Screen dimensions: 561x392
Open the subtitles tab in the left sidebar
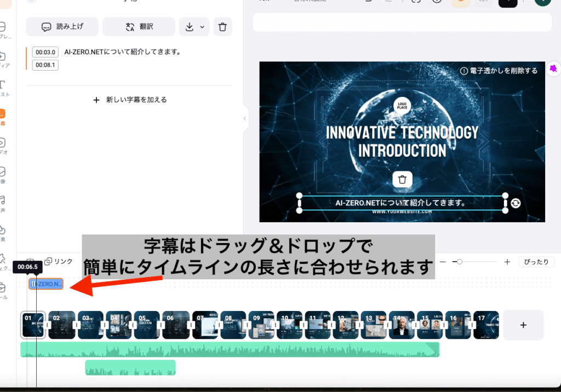[x=3, y=117]
